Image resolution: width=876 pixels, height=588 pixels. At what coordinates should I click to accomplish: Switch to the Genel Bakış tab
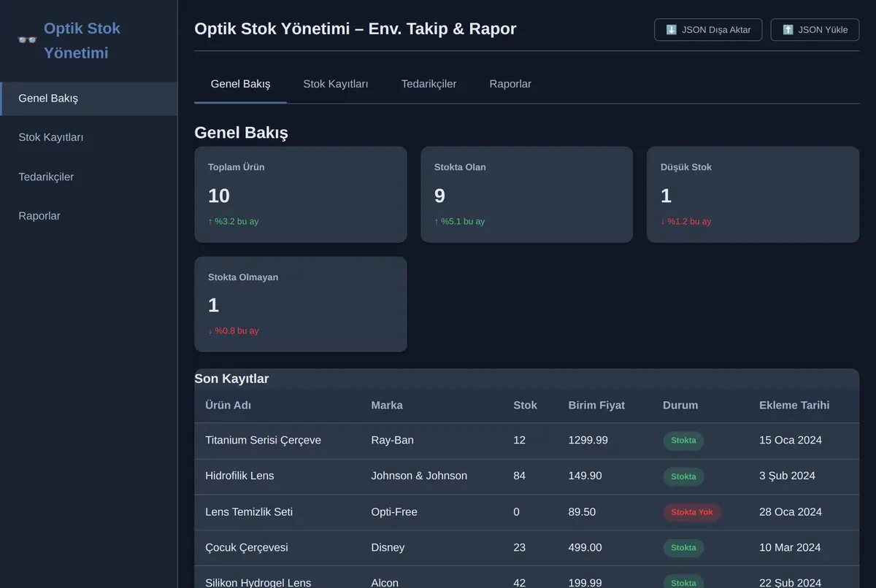240,84
